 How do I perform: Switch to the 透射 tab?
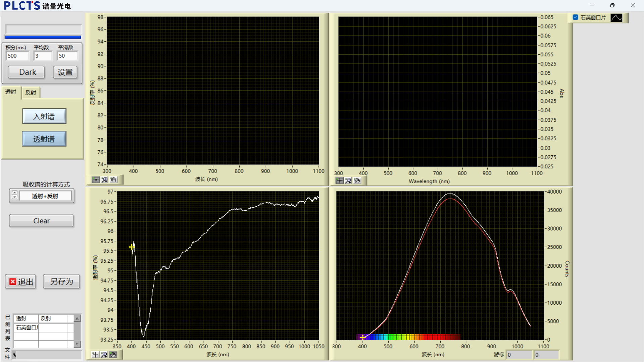[x=11, y=92]
